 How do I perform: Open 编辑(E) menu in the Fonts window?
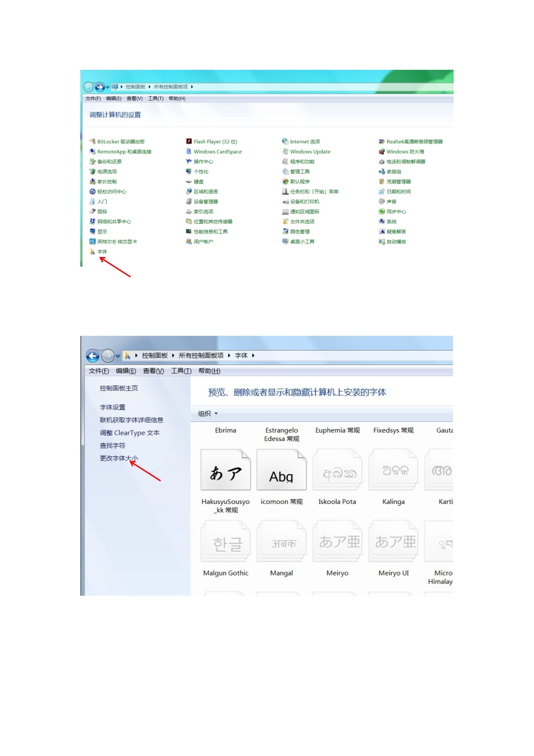click(126, 371)
